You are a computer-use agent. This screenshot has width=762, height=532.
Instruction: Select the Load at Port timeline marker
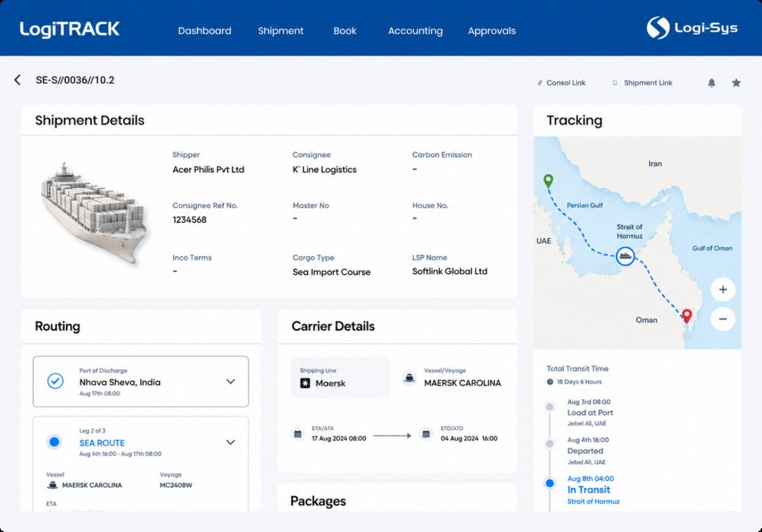pyautogui.click(x=550, y=406)
